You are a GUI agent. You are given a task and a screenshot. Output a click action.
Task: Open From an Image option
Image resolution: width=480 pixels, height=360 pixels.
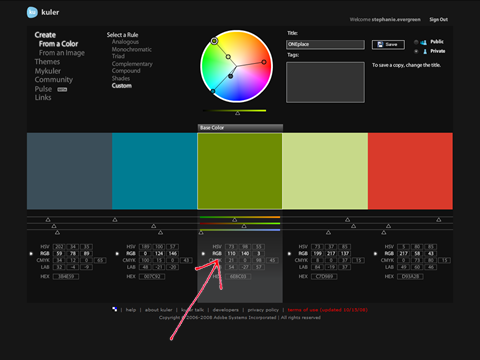62,53
